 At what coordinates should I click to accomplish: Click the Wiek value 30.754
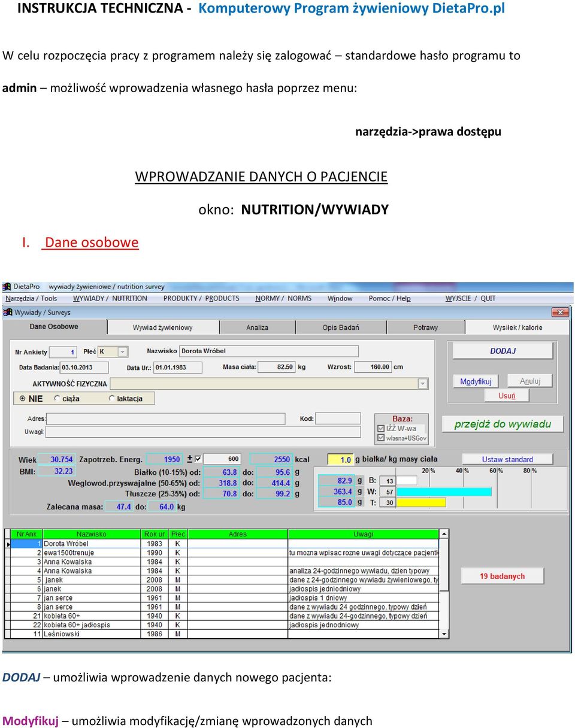[x=56, y=459]
